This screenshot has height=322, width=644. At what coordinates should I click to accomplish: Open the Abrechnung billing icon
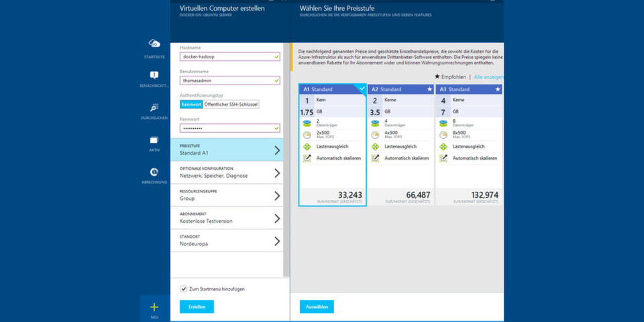click(154, 172)
